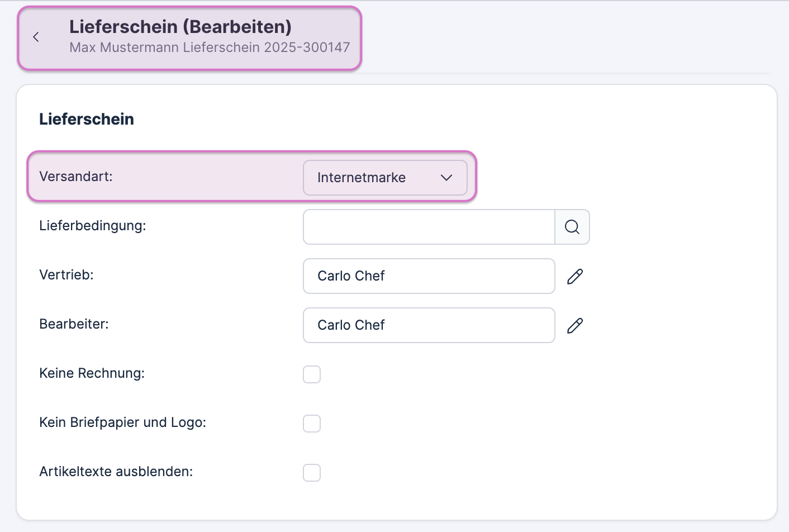The width and height of the screenshot is (789, 532).
Task: Open Lieferbedingung lookup via the magnifier icon
Action: coord(572,227)
